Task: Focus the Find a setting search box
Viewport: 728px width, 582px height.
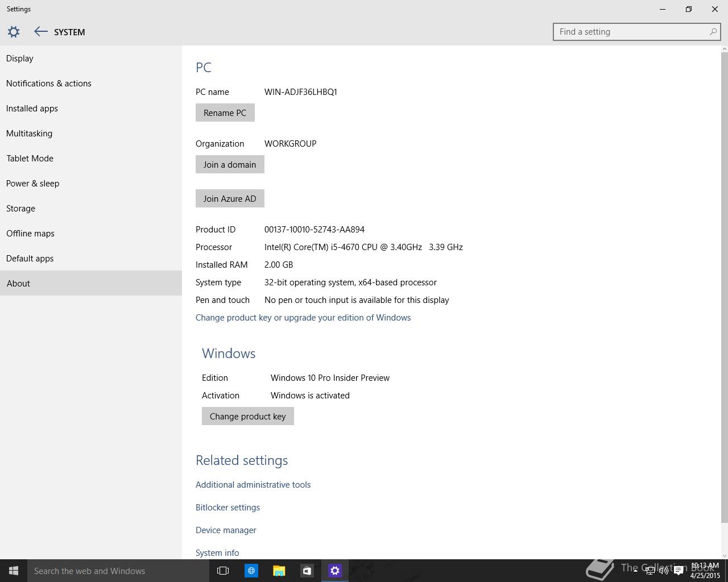Action: [637, 32]
